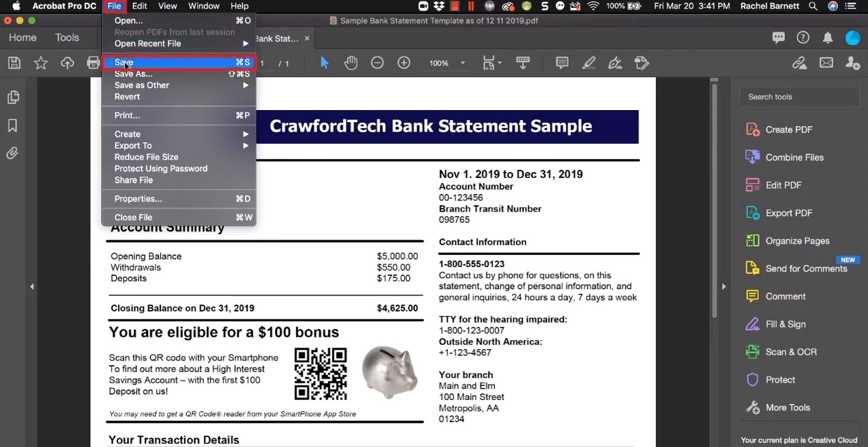
Task: Choose the Selection arrow tool
Action: (x=325, y=63)
